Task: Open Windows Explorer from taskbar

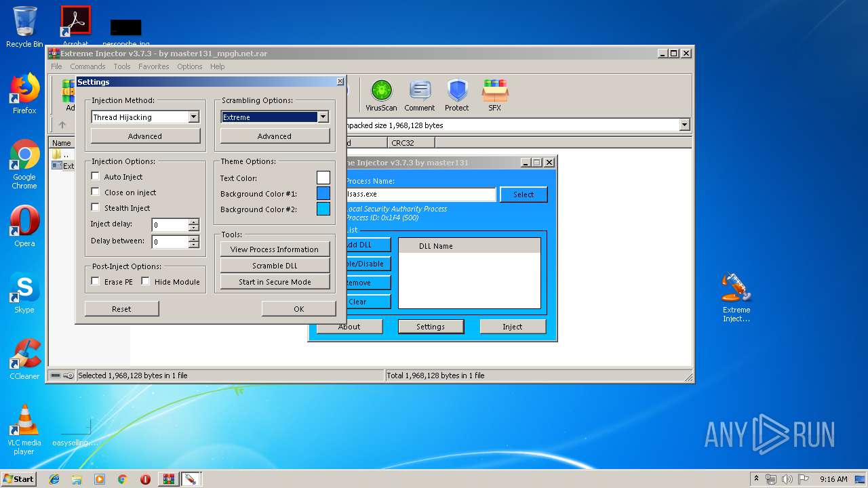Action: [x=77, y=479]
